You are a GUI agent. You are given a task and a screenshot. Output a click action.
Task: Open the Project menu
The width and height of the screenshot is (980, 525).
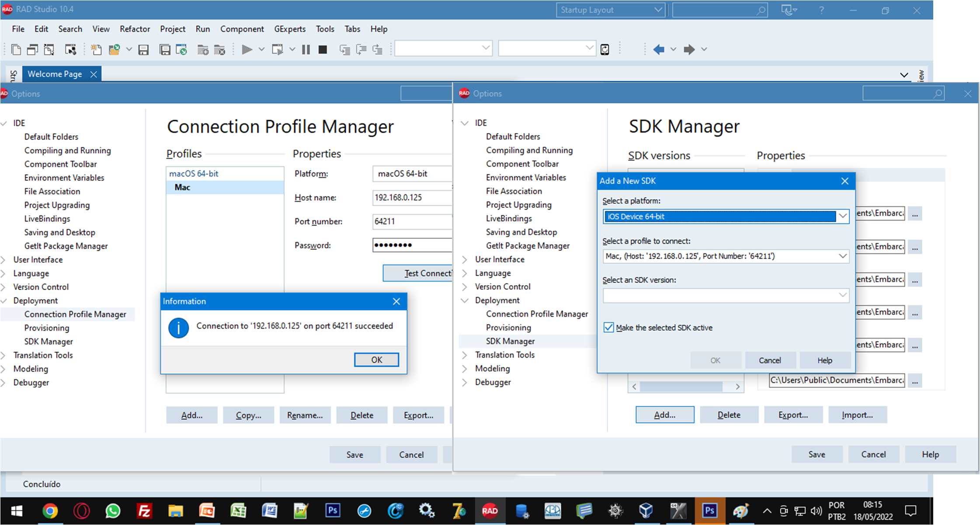(173, 29)
